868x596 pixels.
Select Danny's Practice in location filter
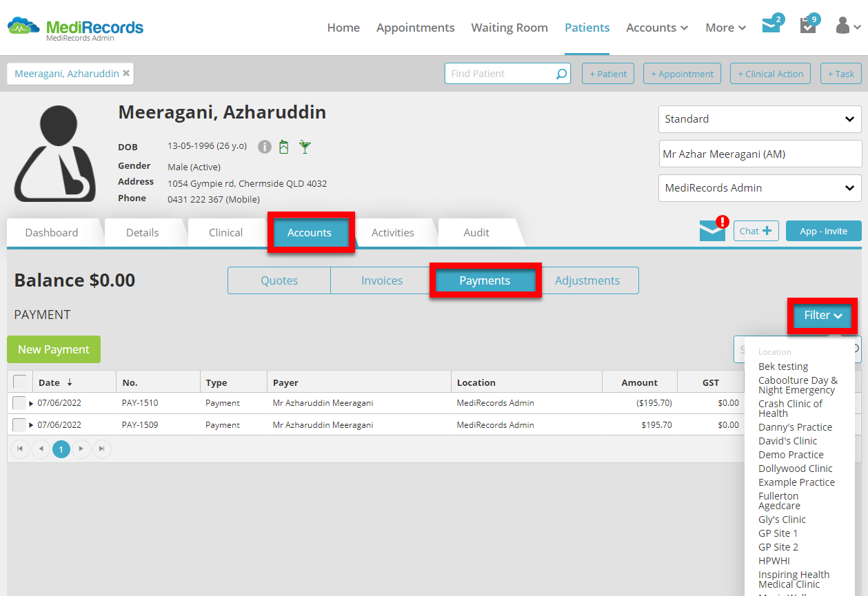(795, 427)
